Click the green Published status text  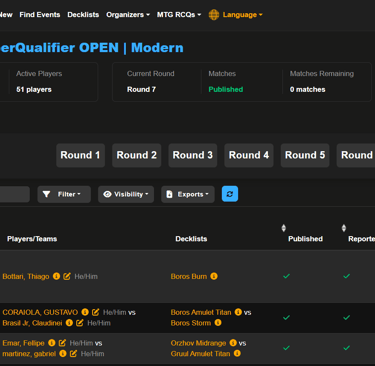click(226, 89)
